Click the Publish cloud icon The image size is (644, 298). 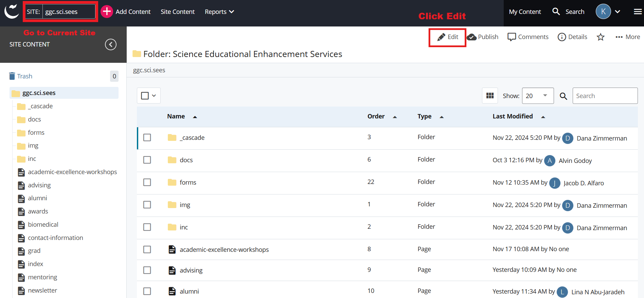tap(472, 37)
